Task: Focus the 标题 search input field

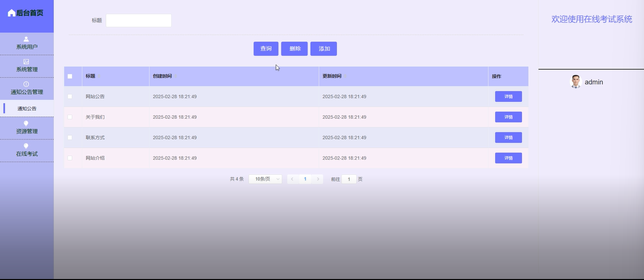Action: click(138, 20)
